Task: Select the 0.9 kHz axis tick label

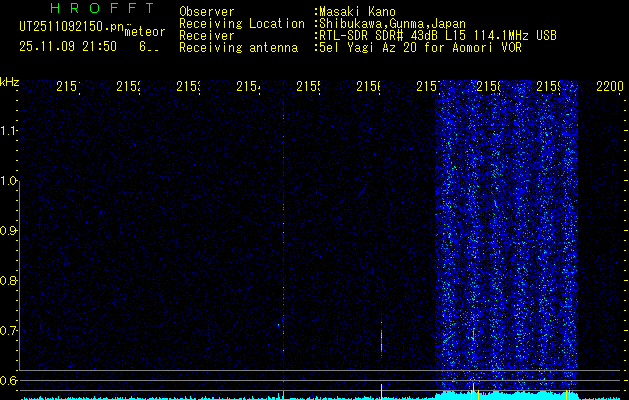Action: [8, 230]
